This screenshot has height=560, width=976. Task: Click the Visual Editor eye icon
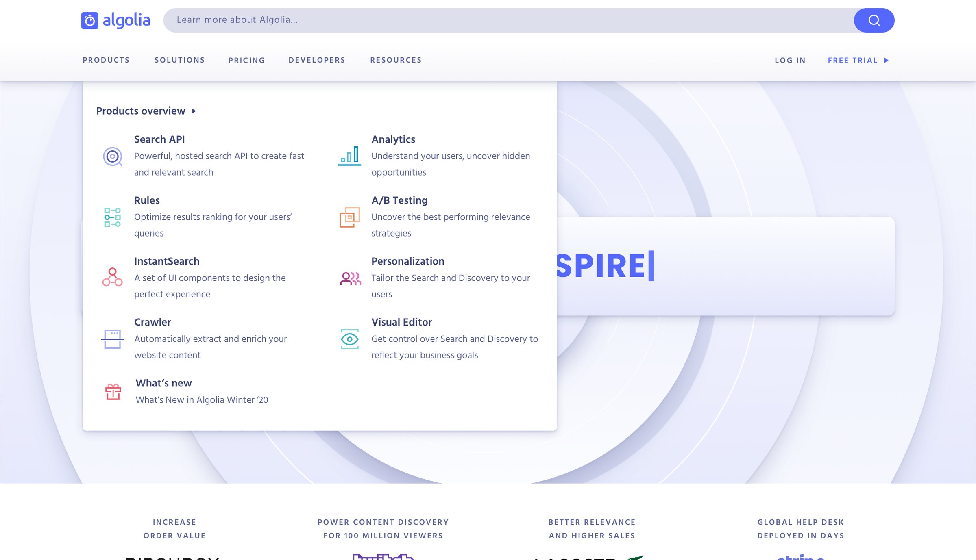(x=350, y=339)
